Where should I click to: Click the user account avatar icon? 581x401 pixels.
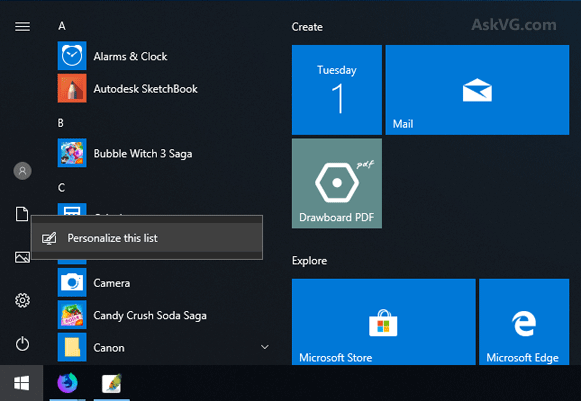click(x=22, y=171)
